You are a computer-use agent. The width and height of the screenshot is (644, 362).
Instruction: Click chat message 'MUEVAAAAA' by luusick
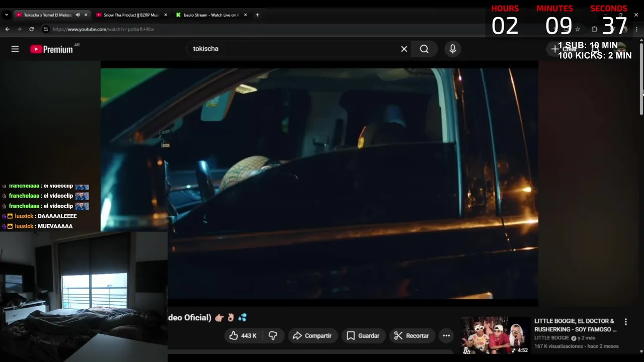pyautogui.click(x=55, y=226)
